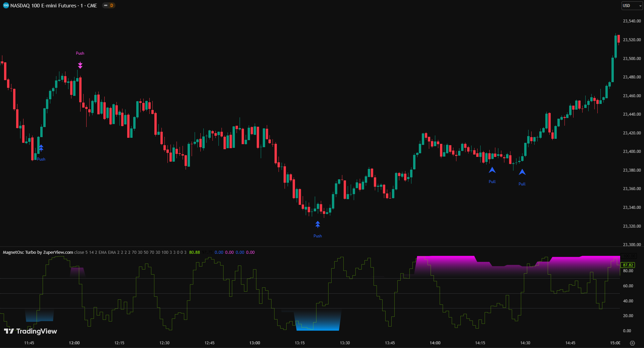Click the blue Push arrow near 11:50
The height and width of the screenshot is (348, 644).
pos(41,148)
